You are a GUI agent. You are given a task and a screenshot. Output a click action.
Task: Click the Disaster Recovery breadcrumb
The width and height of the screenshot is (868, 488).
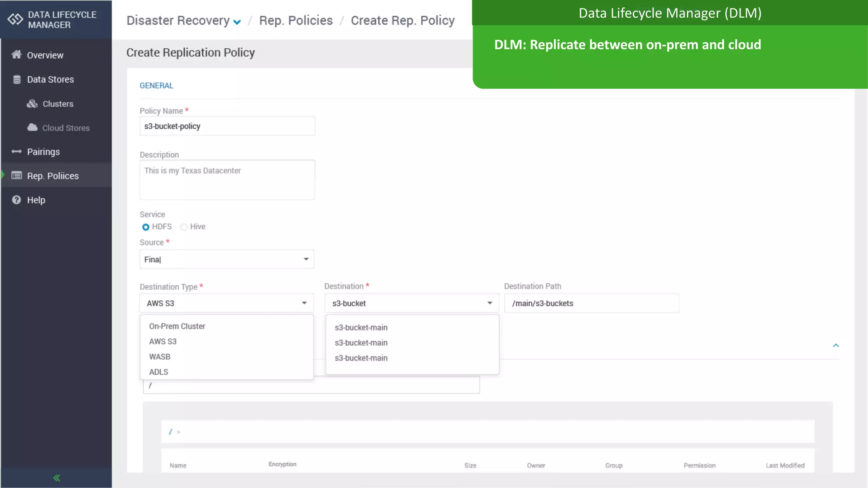pos(178,20)
